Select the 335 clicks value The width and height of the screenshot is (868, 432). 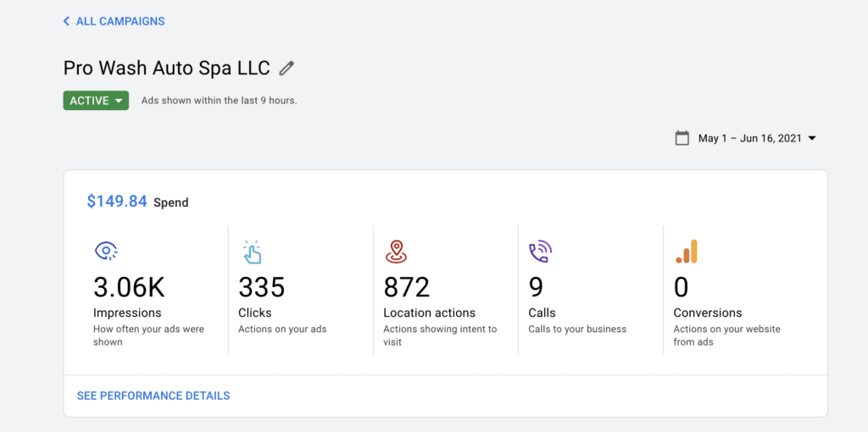(x=261, y=287)
